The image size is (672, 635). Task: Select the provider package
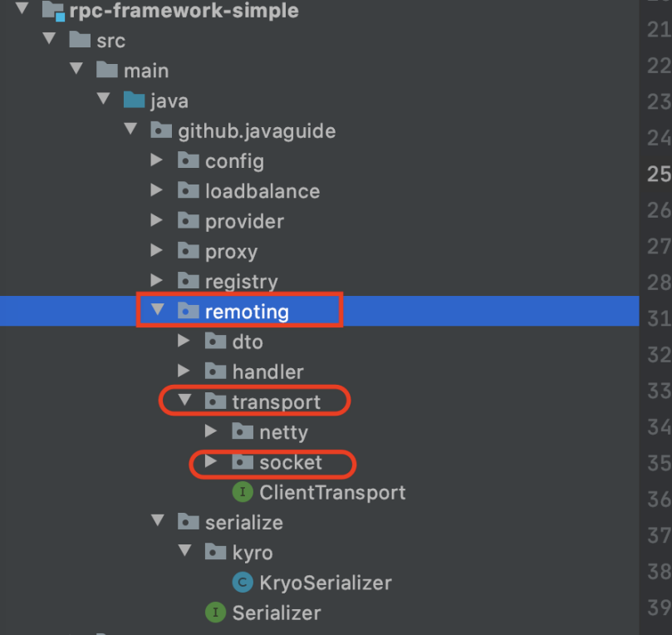[x=244, y=221]
